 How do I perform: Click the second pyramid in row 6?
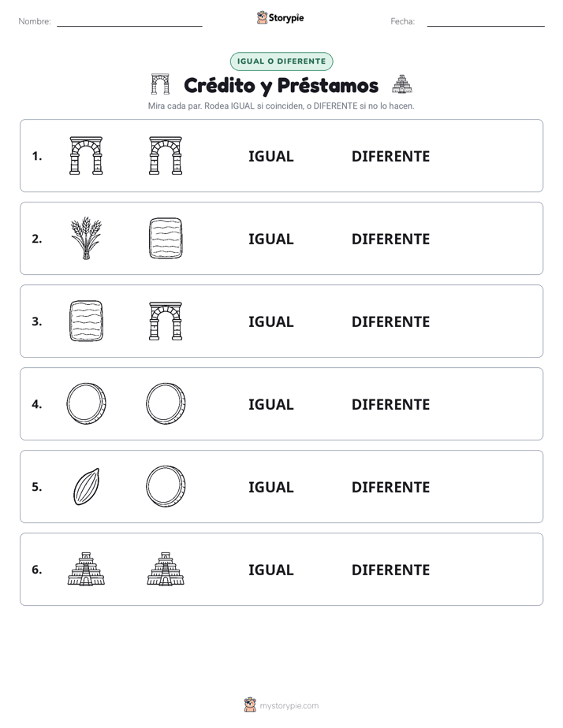tap(166, 569)
